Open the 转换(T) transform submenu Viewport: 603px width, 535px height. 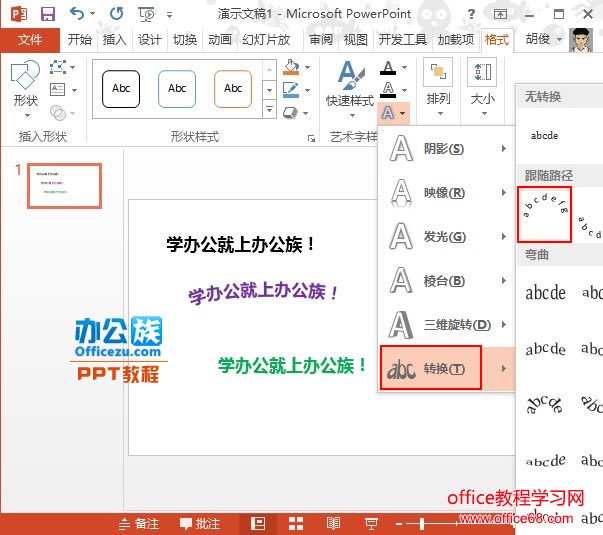tap(447, 368)
